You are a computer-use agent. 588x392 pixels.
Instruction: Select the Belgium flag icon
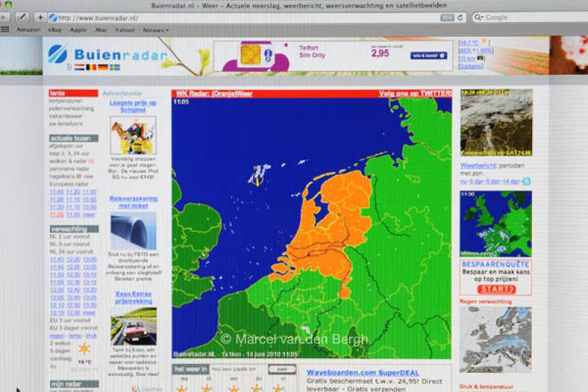[x=91, y=68]
